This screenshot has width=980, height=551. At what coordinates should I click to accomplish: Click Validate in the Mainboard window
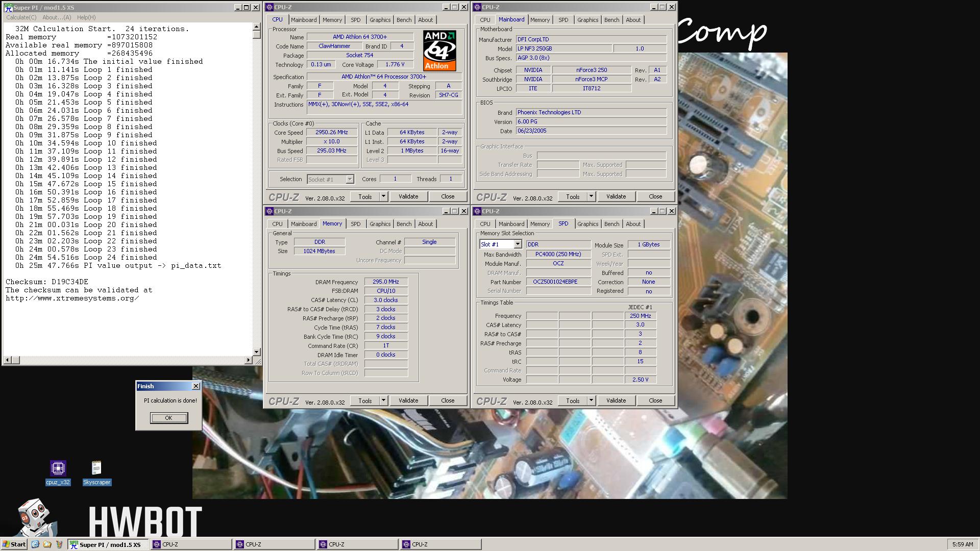click(616, 196)
